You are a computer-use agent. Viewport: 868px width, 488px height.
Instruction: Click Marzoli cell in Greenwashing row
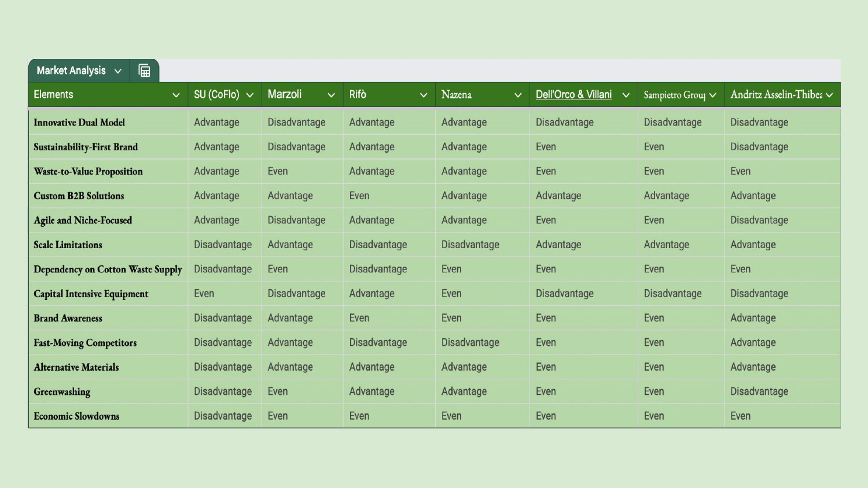click(302, 391)
